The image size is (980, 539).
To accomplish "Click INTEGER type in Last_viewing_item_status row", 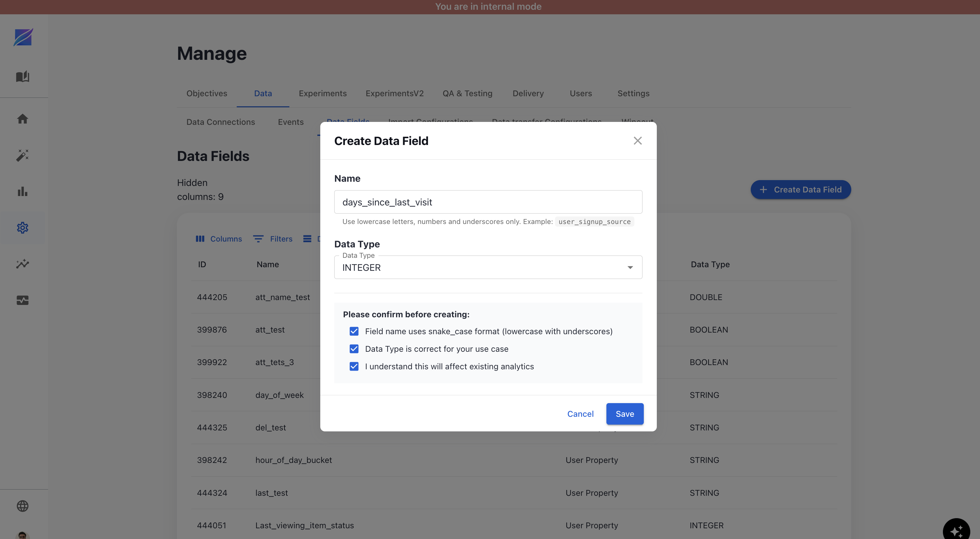I will [707, 525].
